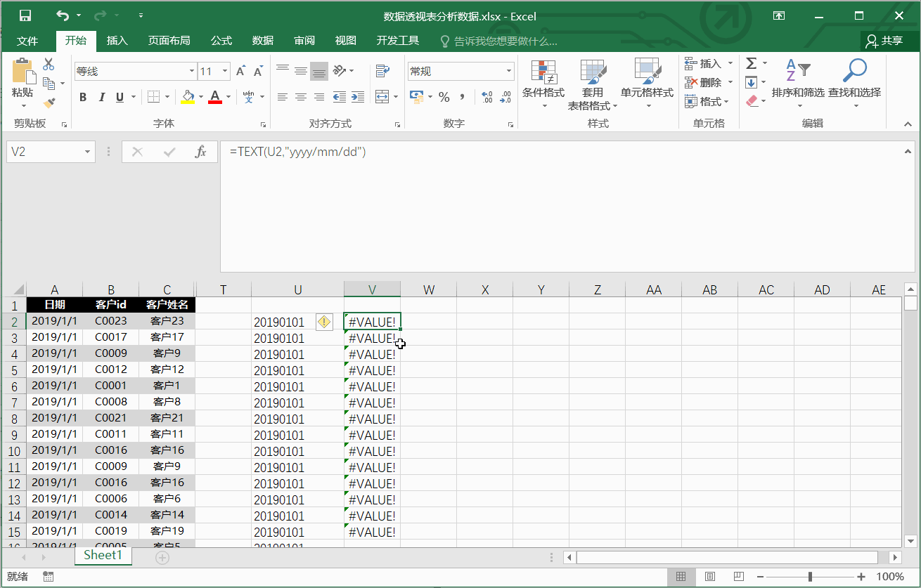Screen dimensions: 921x588
Task: Activate the Format Painter brush
Action: (49, 103)
